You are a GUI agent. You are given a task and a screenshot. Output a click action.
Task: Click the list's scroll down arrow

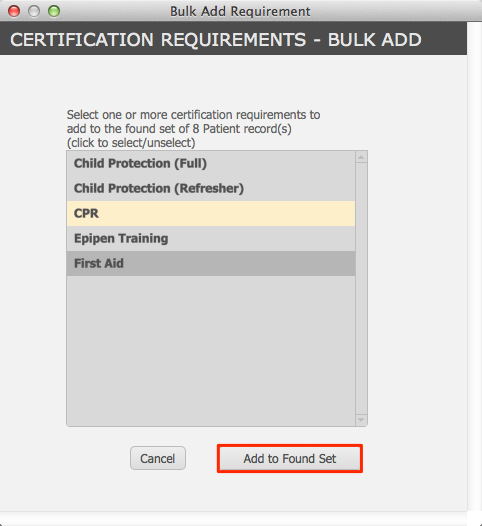point(361,420)
